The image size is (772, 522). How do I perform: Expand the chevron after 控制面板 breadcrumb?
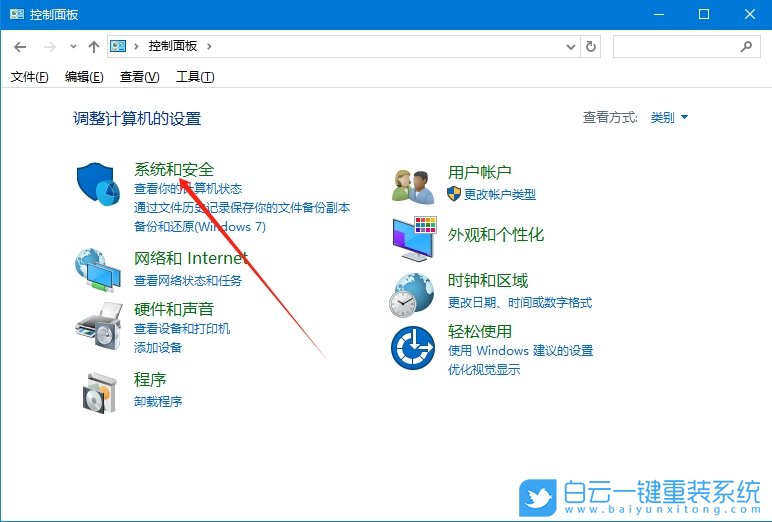(x=209, y=46)
